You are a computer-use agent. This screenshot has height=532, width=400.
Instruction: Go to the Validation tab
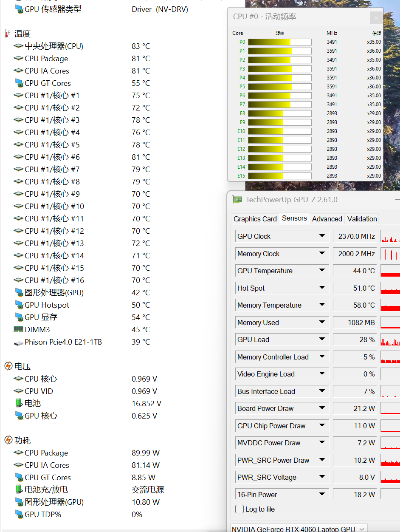(362, 219)
